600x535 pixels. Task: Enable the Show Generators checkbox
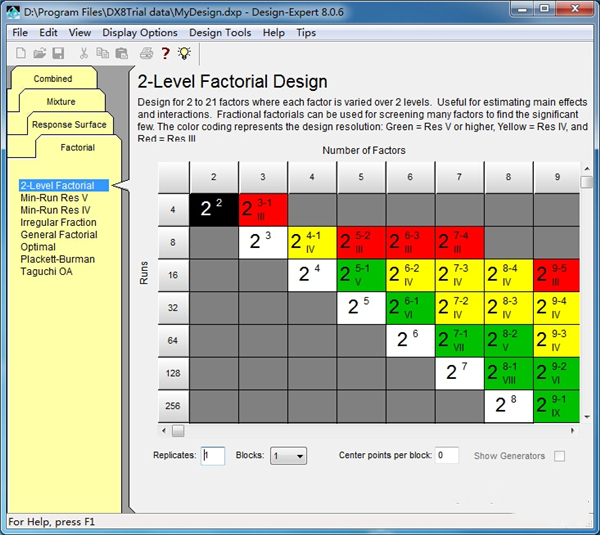coord(559,456)
